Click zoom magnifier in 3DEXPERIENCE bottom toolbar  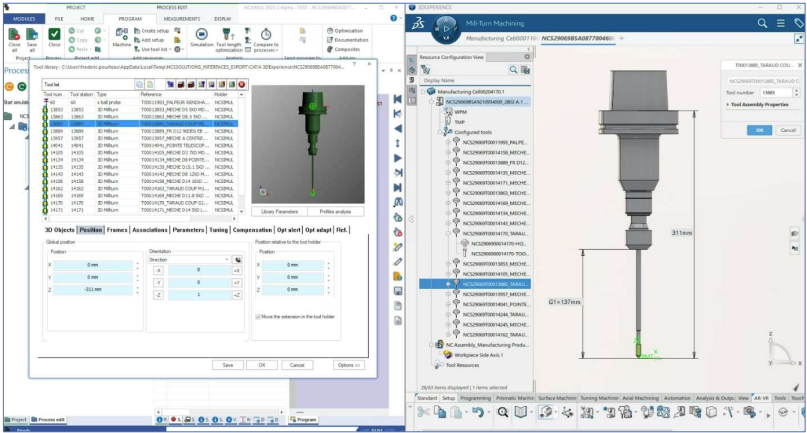pyautogui.click(x=503, y=412)
